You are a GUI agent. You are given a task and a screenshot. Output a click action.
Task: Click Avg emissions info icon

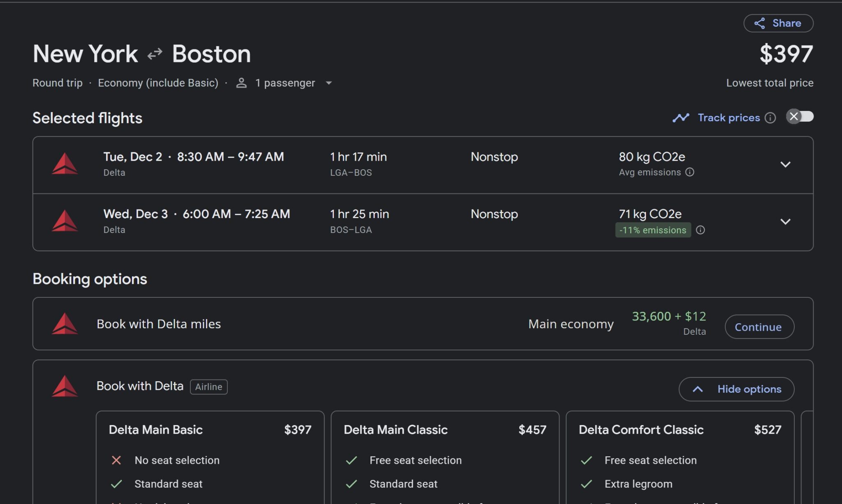tap(690, 172)
